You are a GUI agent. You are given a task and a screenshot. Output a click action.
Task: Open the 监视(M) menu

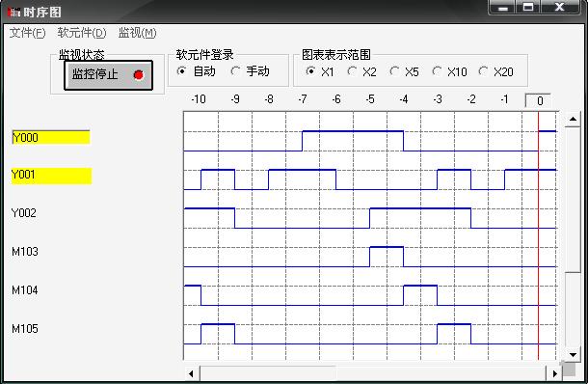[137, 33]
